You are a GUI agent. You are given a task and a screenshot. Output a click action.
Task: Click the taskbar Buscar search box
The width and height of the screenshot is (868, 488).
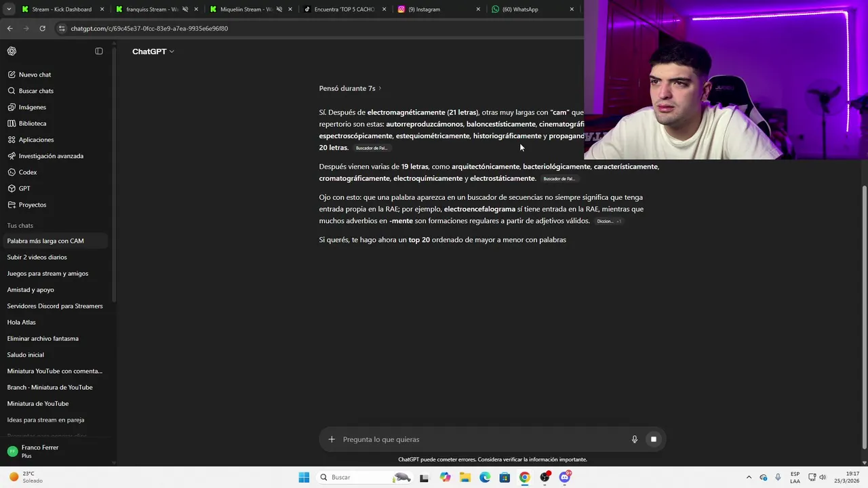click(364, 477)
